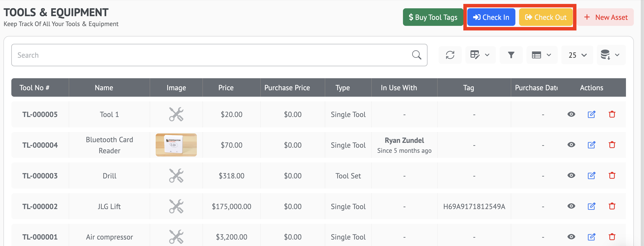This screenshot has width=644, height=246.
Task: Sort by the Price column header
Action: pos(226,87)
